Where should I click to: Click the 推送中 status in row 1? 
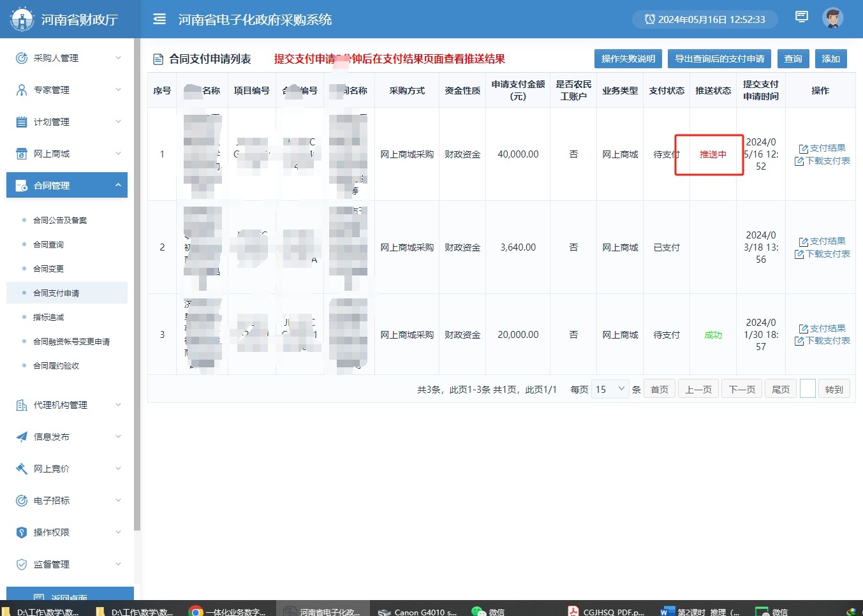(713, 154)
